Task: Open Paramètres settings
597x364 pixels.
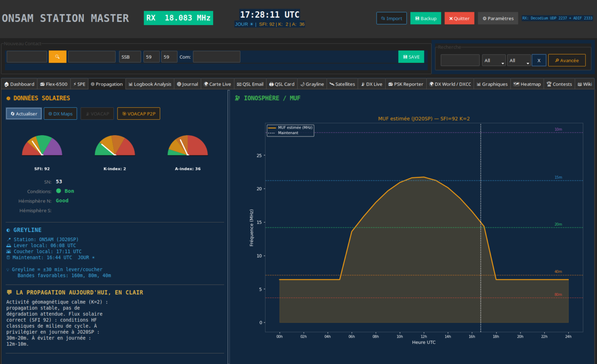Action: tap(498, 18)
